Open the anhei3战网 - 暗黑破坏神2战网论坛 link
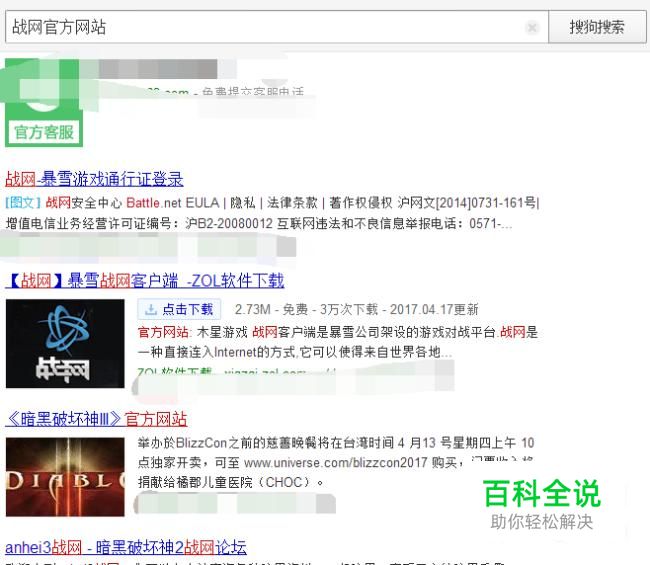 coord(126,547)
